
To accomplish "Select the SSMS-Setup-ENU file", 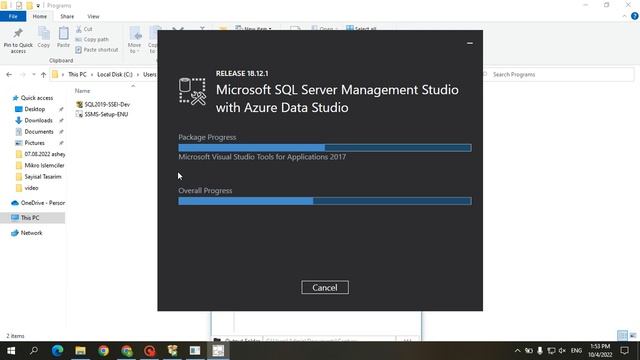I will (102, 114).
